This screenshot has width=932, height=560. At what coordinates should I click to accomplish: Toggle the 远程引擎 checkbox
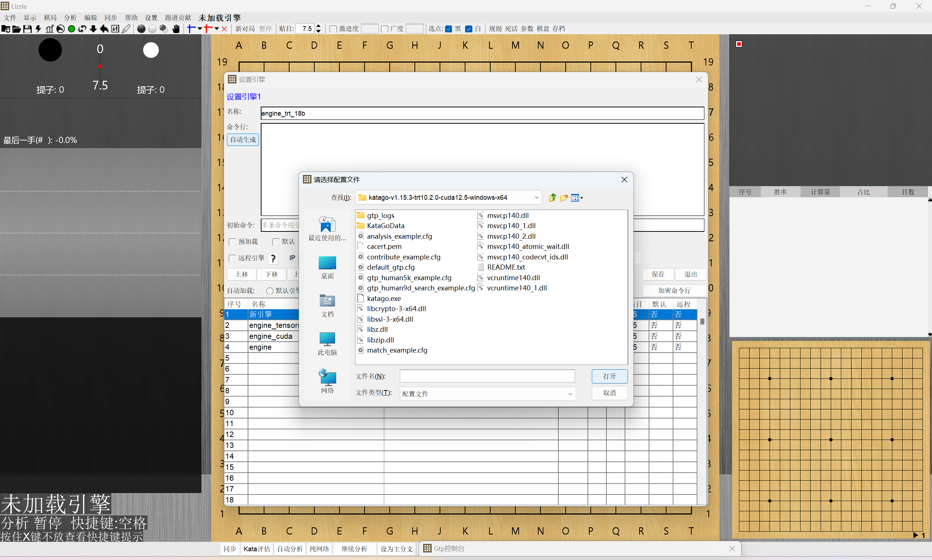click(233, 258)
